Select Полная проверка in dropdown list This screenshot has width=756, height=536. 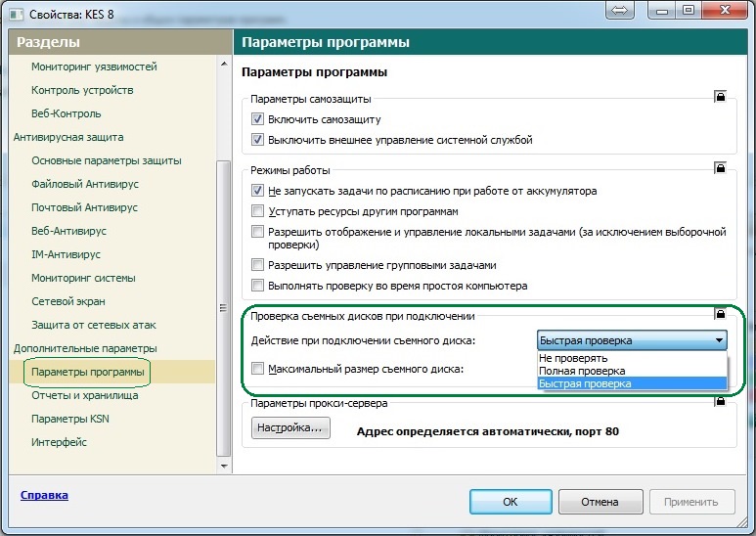(632, 371)
